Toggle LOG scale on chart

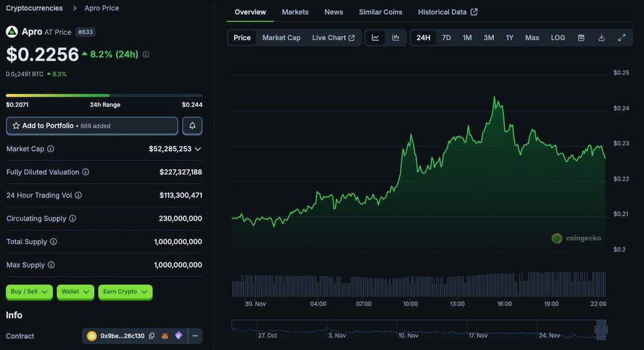[x=558, y=37]
